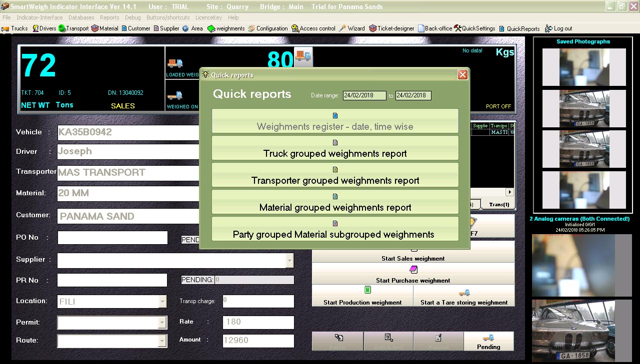
Task: Open the Databases menu
Action: point(81,17)
